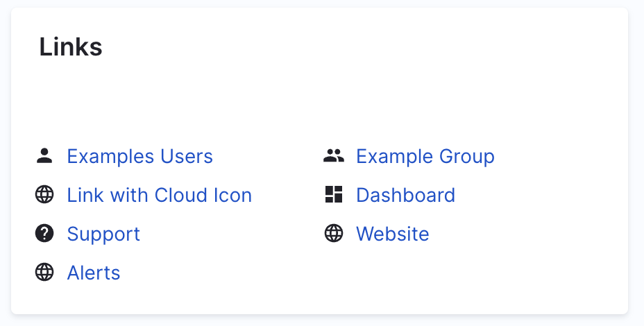Click the globe icon beside Link with Cloud Icon
644x326 pixels.
[x=44, y=195]
